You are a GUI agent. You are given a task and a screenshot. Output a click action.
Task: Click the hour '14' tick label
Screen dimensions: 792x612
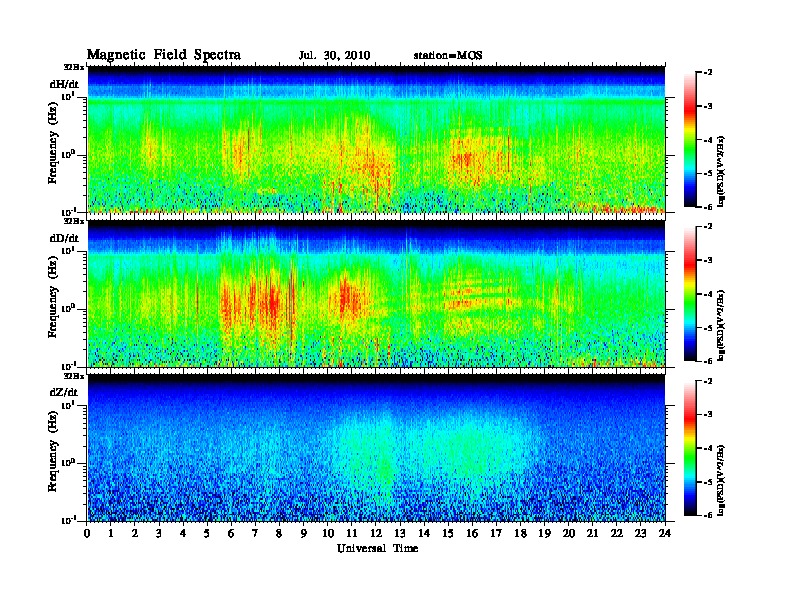point(424,533)
